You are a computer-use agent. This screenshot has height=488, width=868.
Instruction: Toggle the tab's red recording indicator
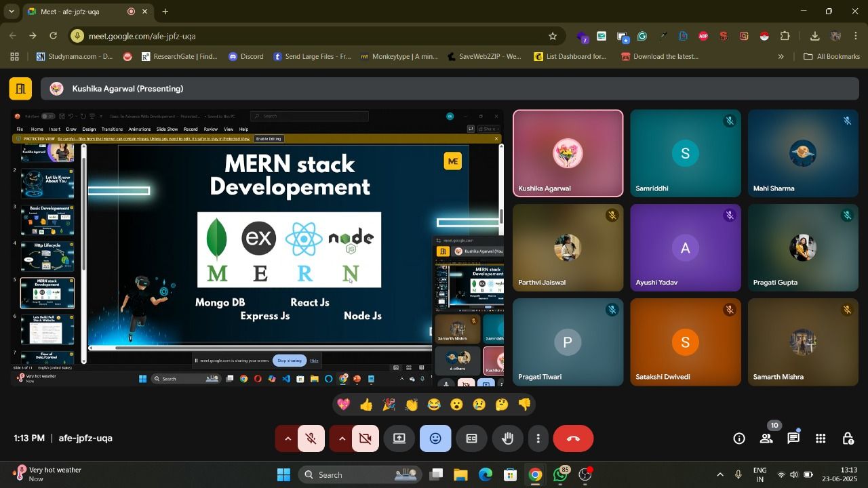coord(131,12)
